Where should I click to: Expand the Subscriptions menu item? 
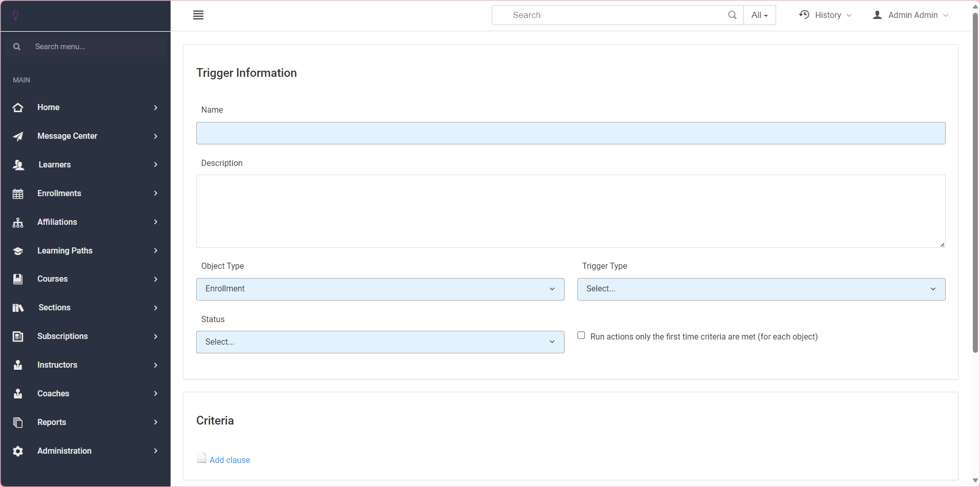[x=62, y=336]
